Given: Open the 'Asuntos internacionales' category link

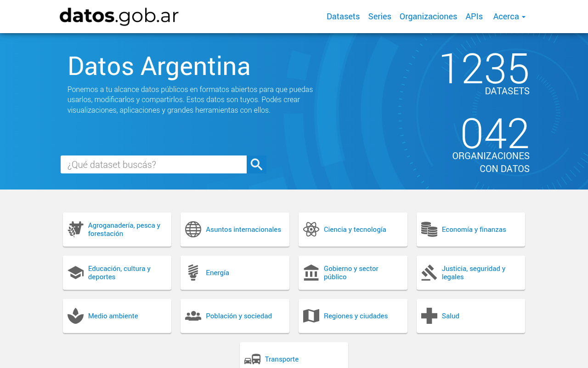Looking at the screenshot, I should point(243,230).
